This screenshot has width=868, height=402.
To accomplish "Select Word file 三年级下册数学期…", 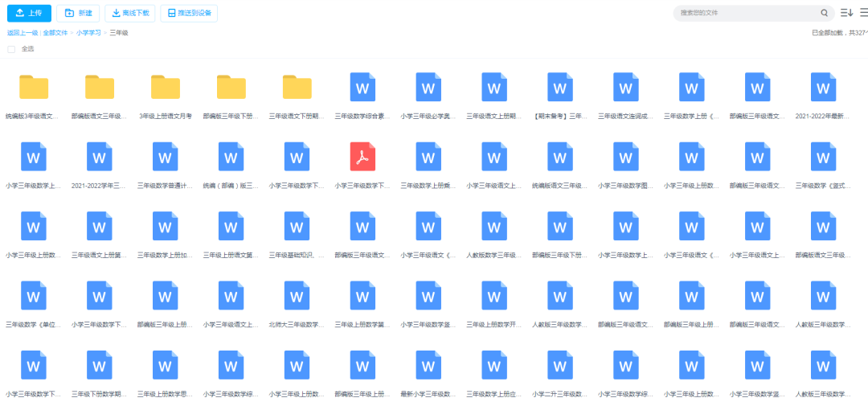I will point(100,364).
